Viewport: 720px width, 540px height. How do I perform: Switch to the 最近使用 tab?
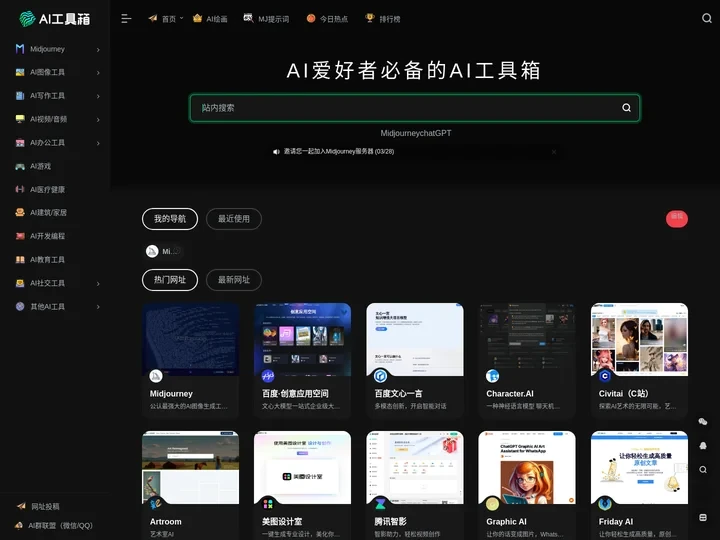[x=234, y=219]
